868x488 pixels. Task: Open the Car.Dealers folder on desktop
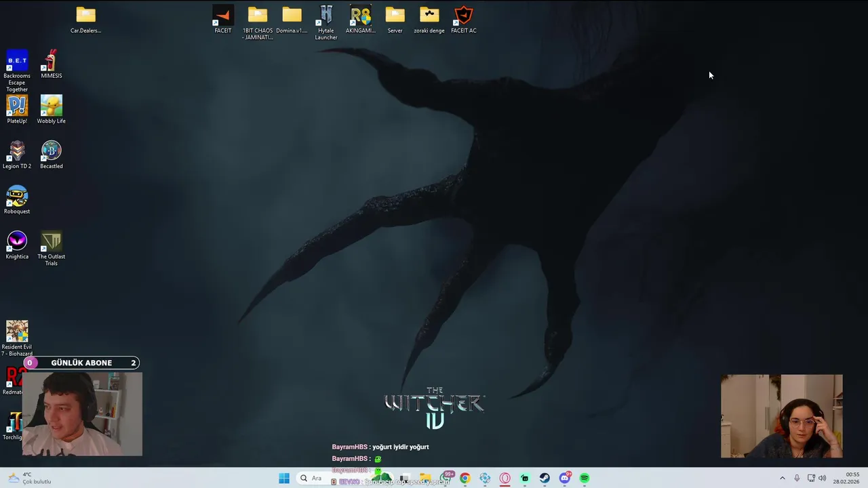coord(85,20)
